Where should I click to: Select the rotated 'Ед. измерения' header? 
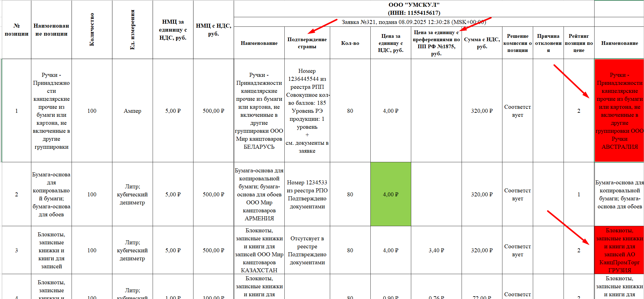click(132, 30)
